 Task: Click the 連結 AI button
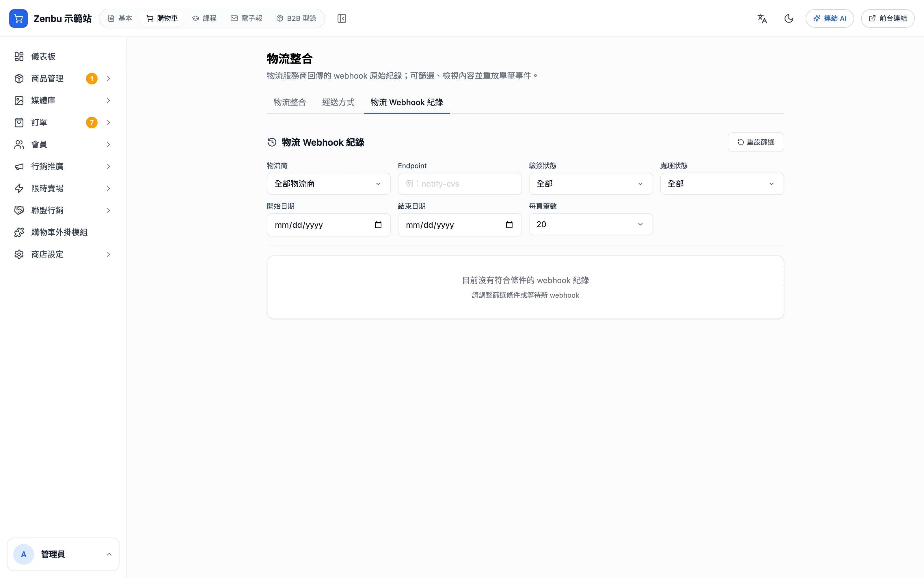[x=830, y=18]
